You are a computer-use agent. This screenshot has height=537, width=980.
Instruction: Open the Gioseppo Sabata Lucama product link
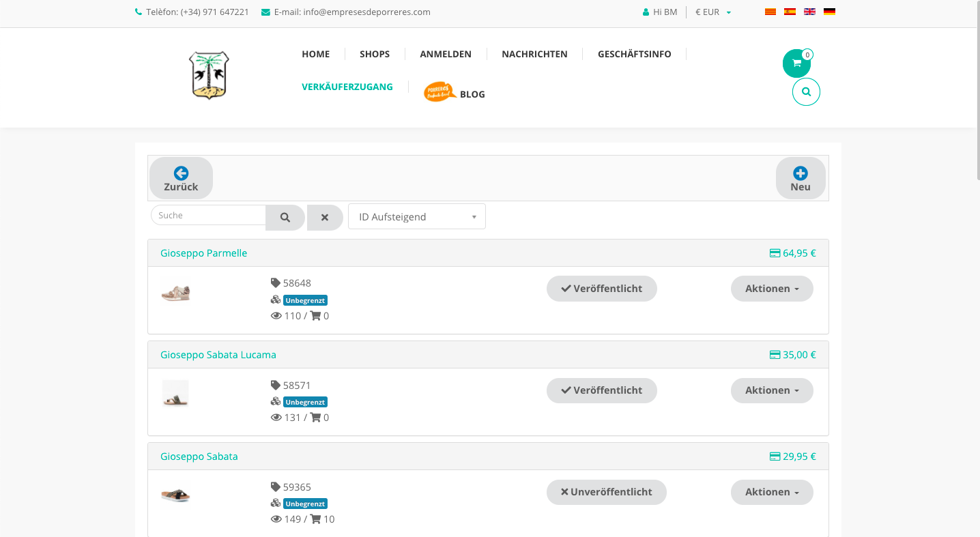218,355
